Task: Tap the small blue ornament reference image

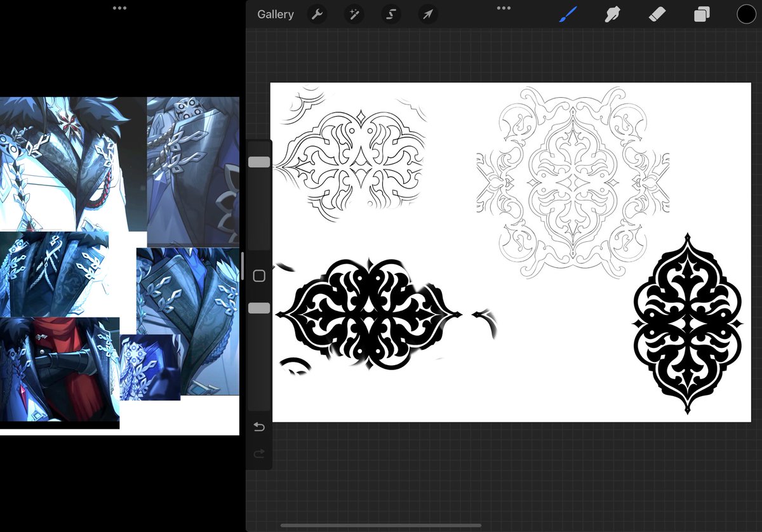Action: click(x=150, y=368)
